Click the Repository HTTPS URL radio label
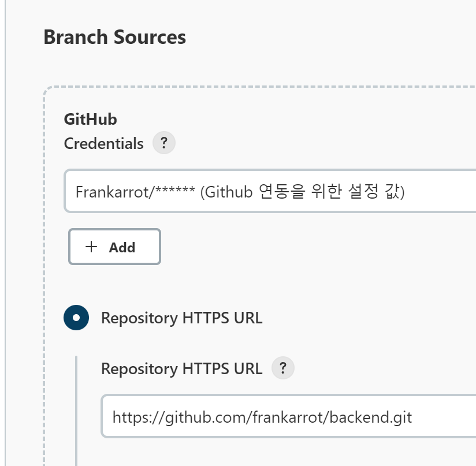 point(181,318)
